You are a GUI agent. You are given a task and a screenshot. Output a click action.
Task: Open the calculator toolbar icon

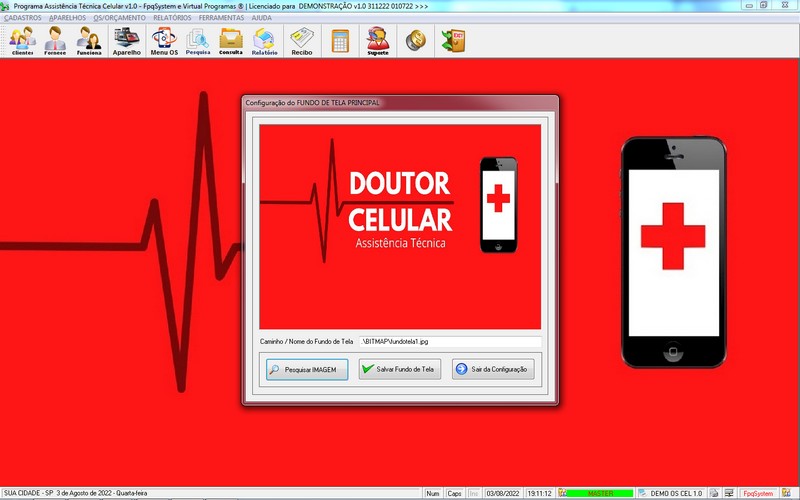(340, 40)
